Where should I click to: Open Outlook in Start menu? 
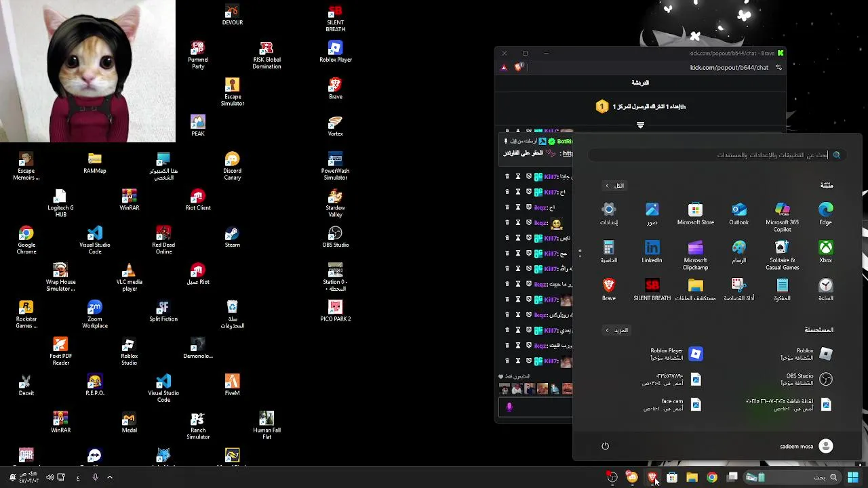pyautogui.click(x=738, y=214)
